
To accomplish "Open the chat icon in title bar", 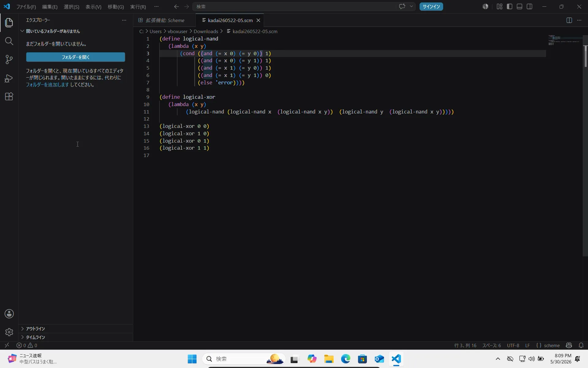I will click(x=402, y=6).
